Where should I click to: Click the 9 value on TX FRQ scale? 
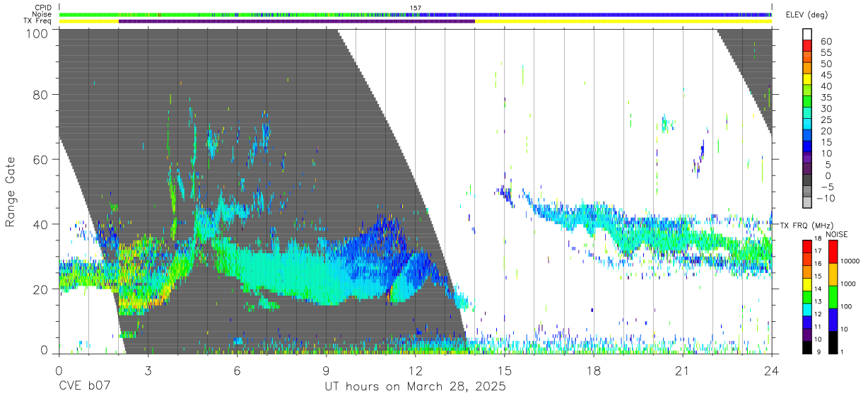(819, 352)
